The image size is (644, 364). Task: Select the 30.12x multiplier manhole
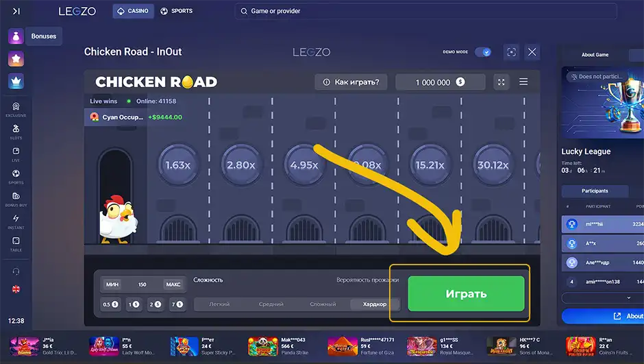(x=493, y=165)
